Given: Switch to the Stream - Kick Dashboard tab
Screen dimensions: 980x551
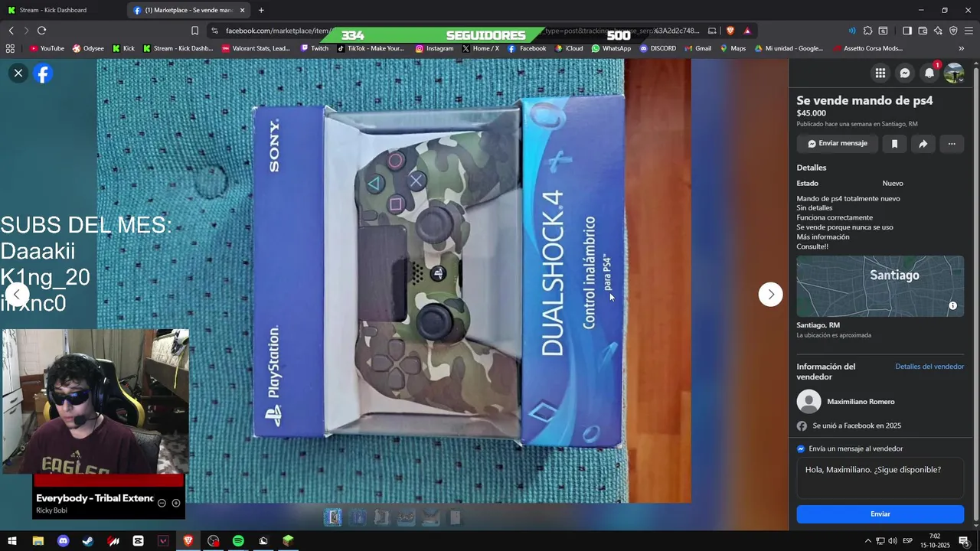Looking at the screenshot, I should (x=61, y=10).
